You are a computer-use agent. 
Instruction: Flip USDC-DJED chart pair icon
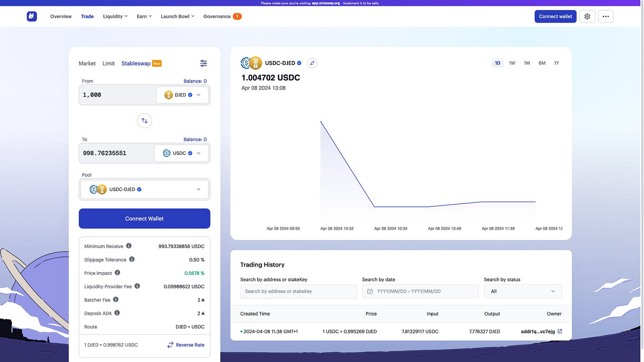312,63
